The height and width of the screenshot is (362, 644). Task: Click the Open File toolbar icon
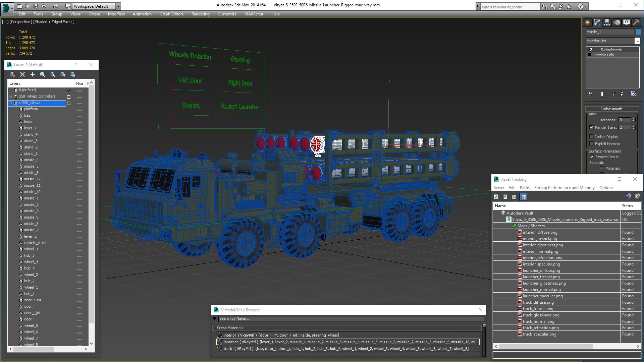(28, 6)
